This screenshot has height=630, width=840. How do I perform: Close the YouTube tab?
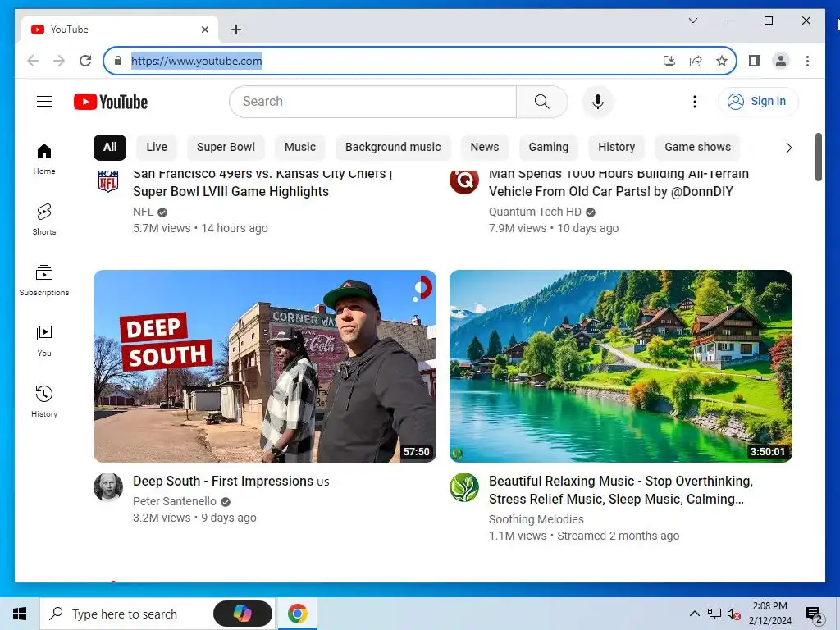(204, 30)
